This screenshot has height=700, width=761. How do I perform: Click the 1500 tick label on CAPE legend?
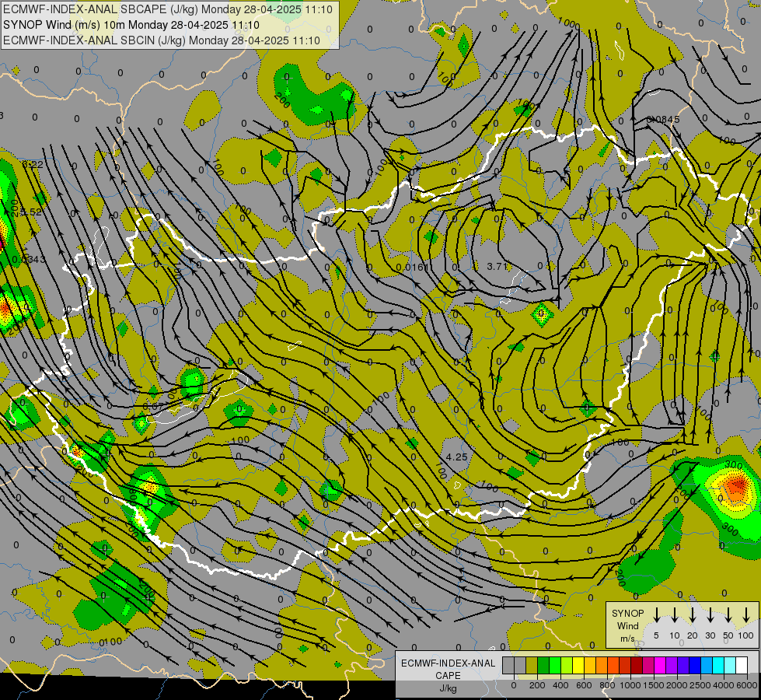point(654,685)
